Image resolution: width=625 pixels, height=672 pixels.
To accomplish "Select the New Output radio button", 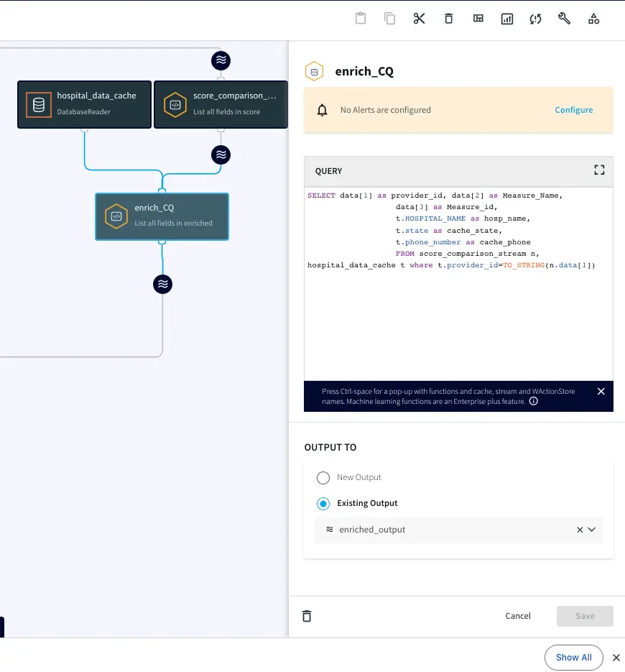I will pos(323,478).
